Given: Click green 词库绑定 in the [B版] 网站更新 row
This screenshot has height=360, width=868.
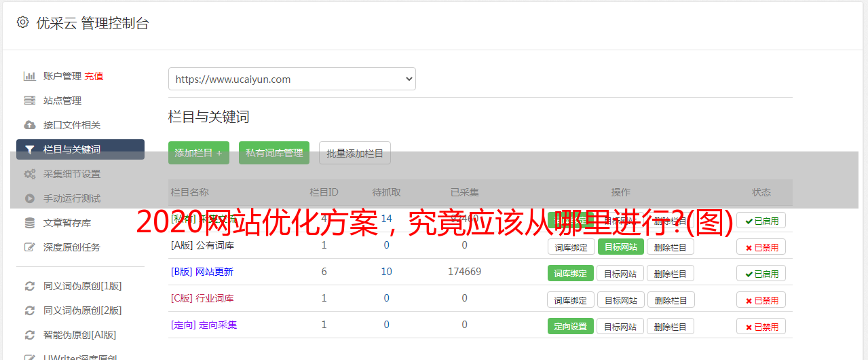Looking at the screenshot, I should (x=571, y=274).
